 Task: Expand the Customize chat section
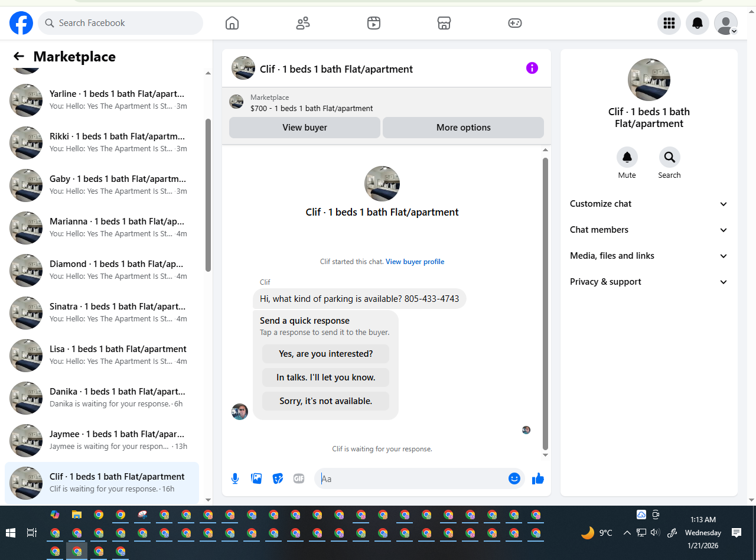point(649,204)
